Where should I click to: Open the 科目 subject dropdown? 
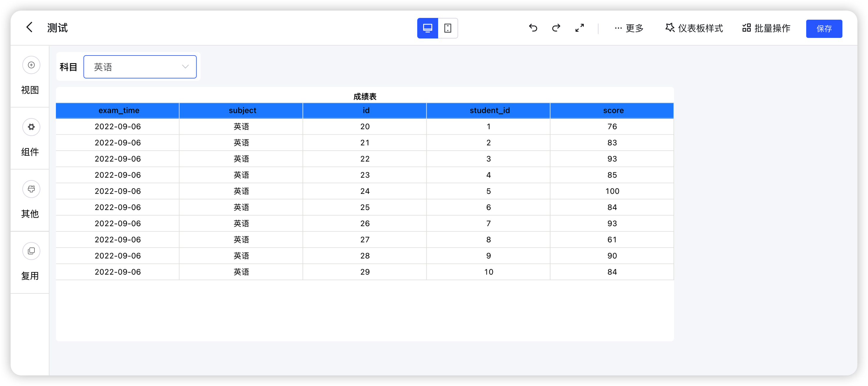click(140, 67)
